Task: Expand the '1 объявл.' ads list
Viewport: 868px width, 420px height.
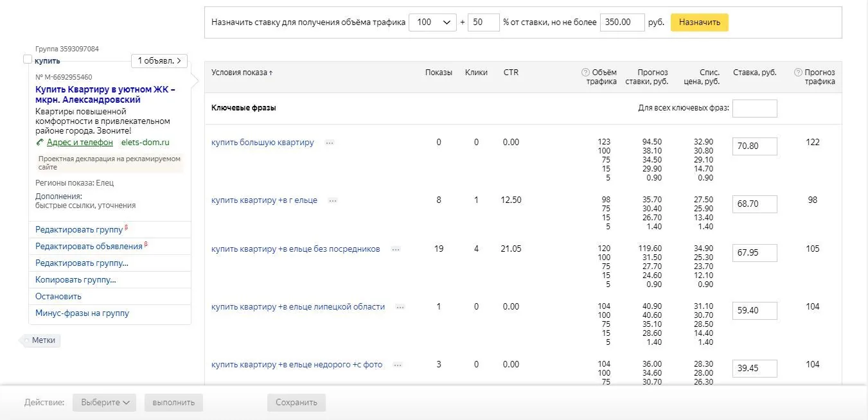Action: click(159, 61)
